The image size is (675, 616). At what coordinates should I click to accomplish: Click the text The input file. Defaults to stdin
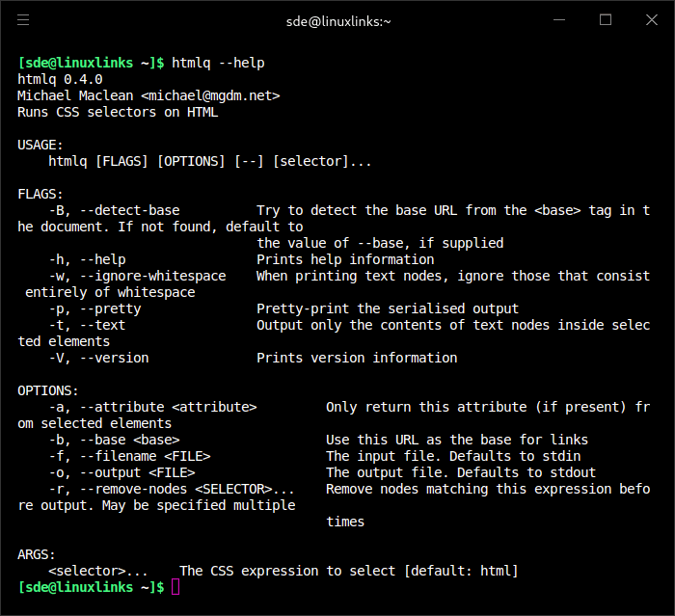(x=454, y=456)
